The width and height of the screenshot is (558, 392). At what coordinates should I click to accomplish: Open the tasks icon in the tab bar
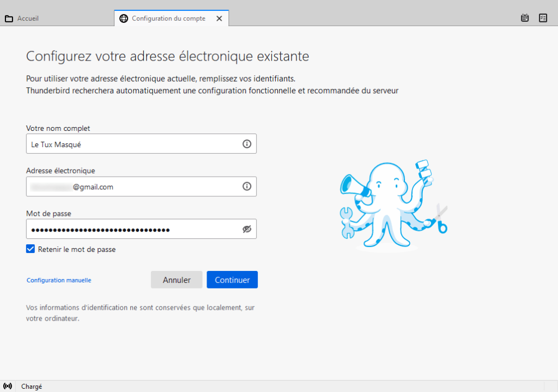click(543, 18)
